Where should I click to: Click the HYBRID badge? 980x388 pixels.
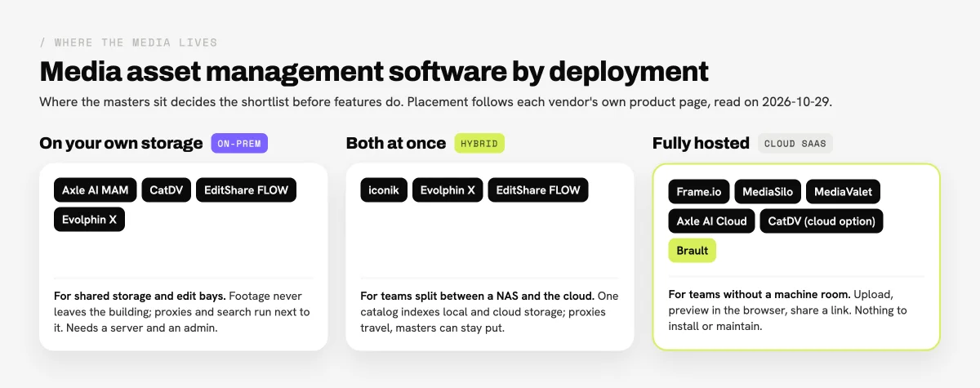click(479, 143)
